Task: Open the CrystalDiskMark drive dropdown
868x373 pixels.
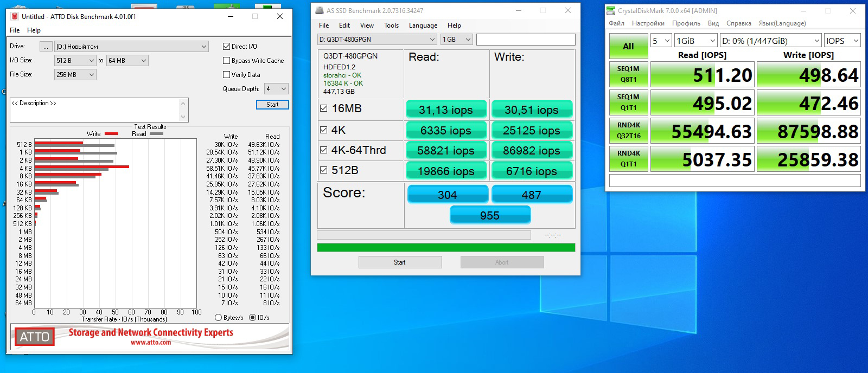Action: 771,41
